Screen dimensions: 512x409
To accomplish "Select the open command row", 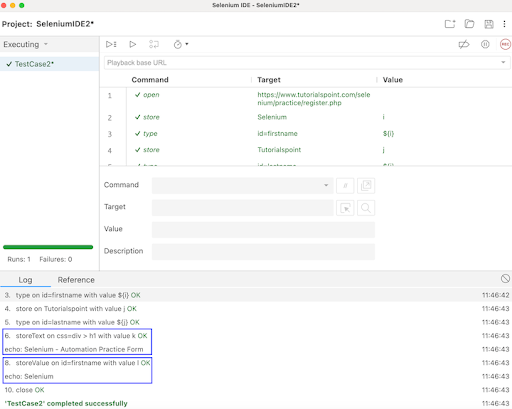I will coord(306,99).
